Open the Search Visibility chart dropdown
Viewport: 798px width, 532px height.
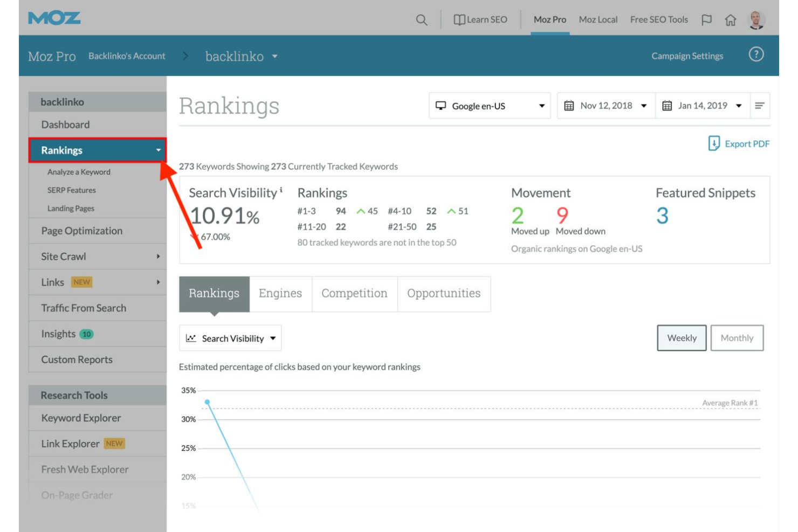pyautogui.click(x=230, y=338)
